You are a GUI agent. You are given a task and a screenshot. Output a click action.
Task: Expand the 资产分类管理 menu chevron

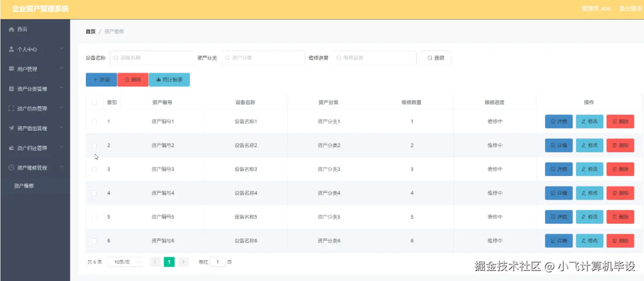click(62, 88)
